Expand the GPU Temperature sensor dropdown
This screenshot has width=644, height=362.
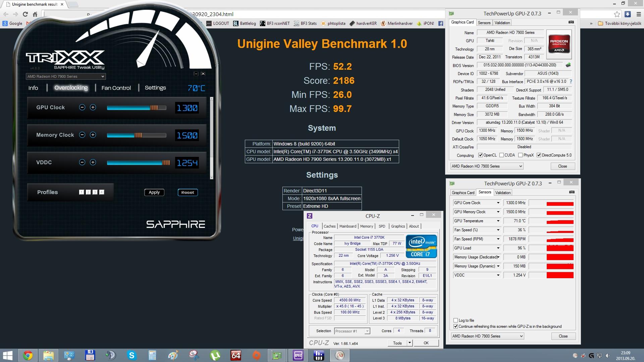pos(498,221)
